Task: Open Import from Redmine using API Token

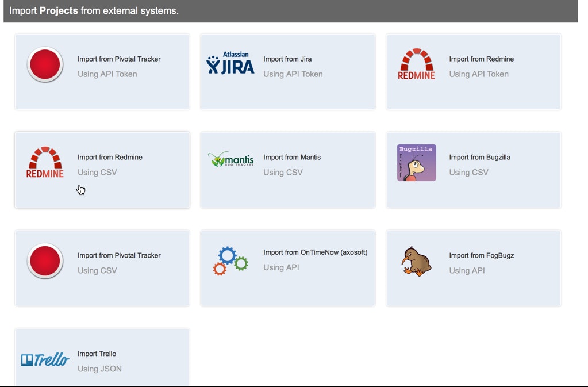Action: [x=482, y=59]
